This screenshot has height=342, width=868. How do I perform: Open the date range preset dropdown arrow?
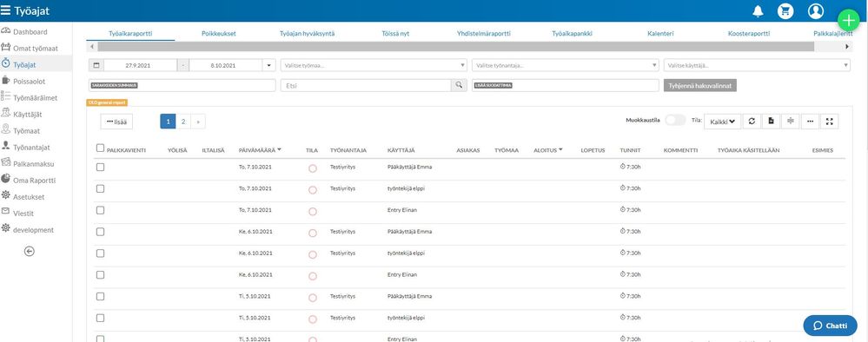269,65
